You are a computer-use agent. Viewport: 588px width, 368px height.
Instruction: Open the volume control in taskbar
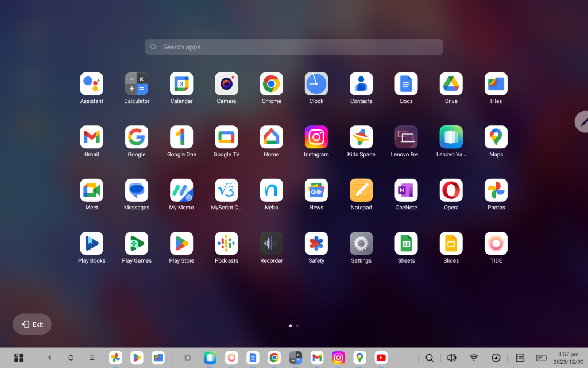coord(451,358)
